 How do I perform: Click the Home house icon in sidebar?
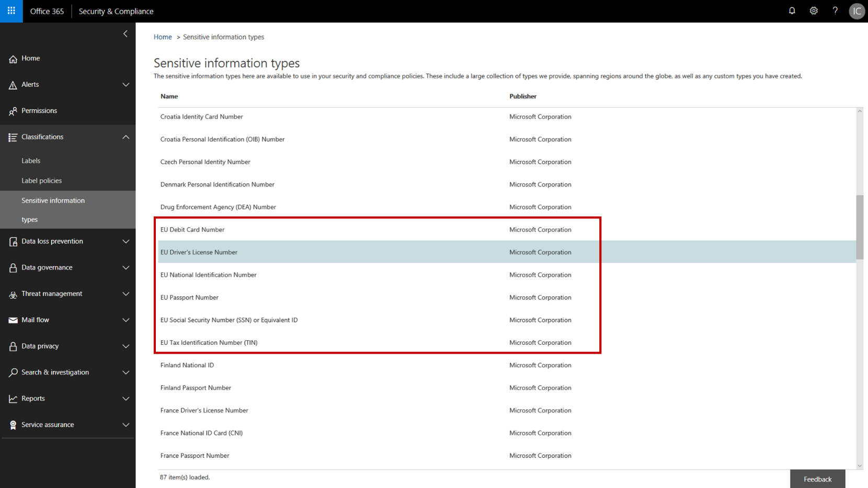tap(13, 59)
